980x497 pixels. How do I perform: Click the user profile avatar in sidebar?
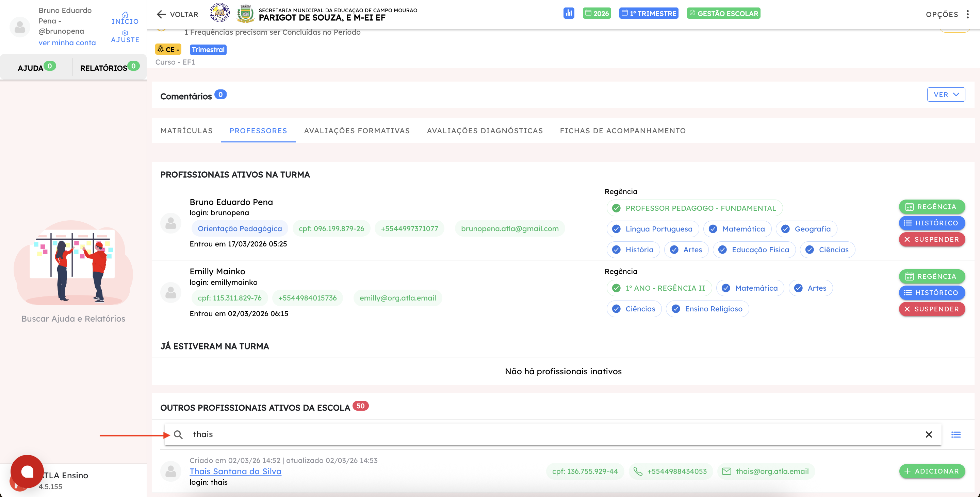pyautogui.click(x=20, y=27)
